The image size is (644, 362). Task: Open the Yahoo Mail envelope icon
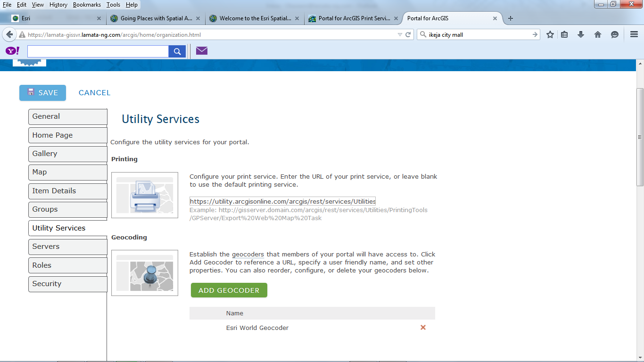tap(202, 51)
